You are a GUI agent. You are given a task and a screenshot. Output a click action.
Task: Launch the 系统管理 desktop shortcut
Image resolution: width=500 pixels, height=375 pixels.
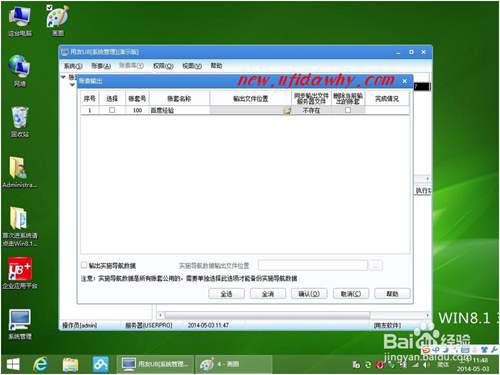coord(20,324)
